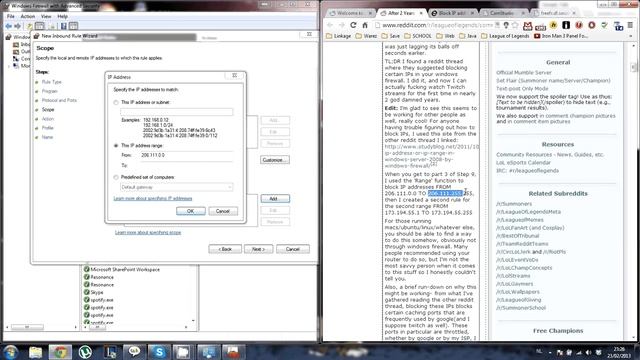
Task: Open the Gmail checker extension icon
Action: [x=527, y=26]
